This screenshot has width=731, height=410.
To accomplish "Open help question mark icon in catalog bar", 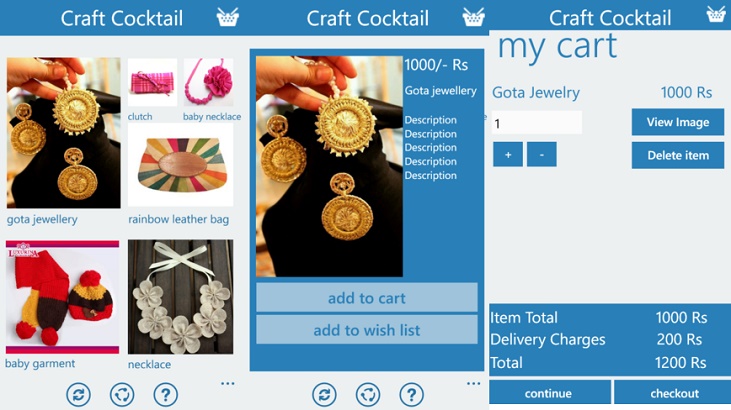I will [x=166, y=395].
